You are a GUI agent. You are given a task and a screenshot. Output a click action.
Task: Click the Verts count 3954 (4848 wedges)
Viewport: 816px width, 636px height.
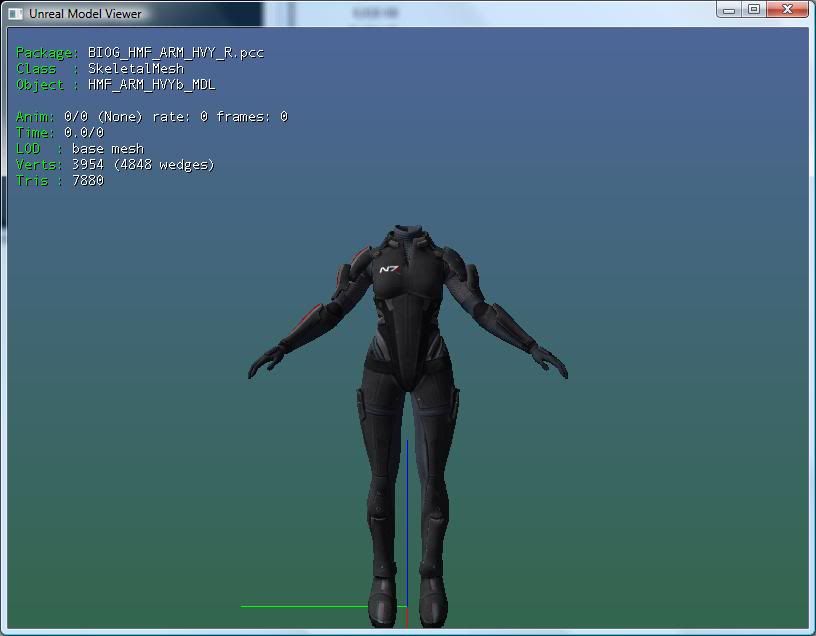click(143, 165)
